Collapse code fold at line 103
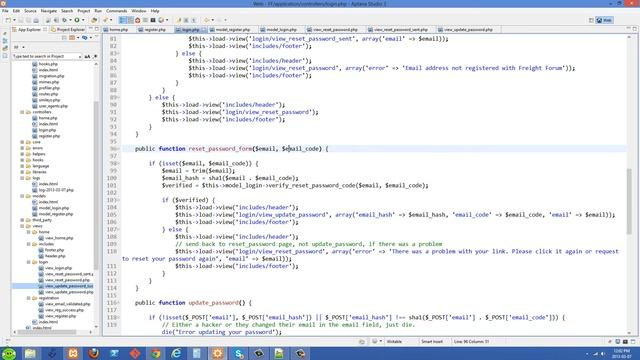 pyautogui.click(x=119, y=200)
